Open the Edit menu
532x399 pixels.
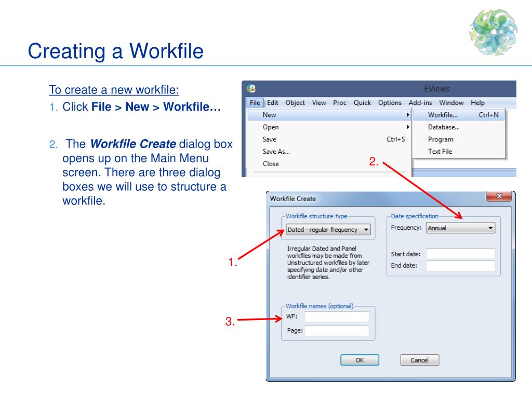coord(272,103)
